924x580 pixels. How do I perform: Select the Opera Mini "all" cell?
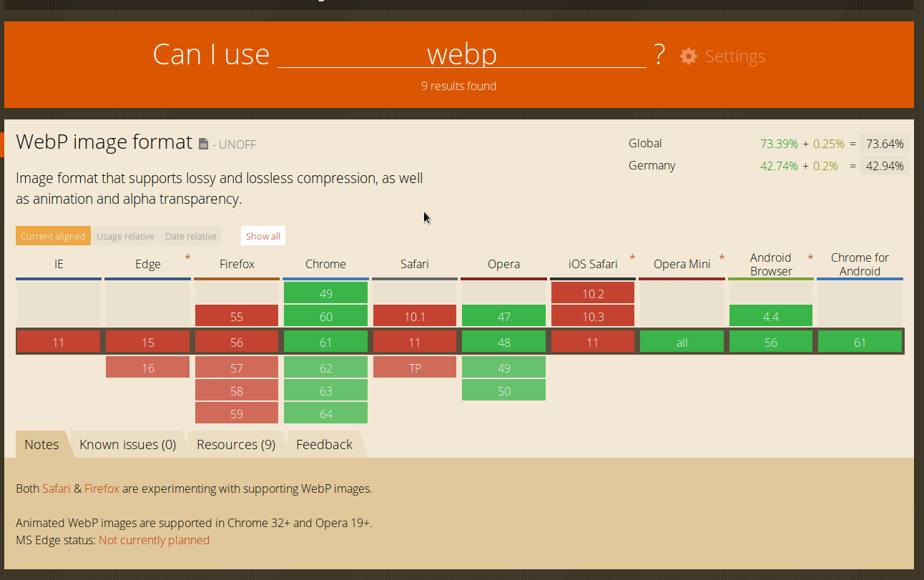682,341
